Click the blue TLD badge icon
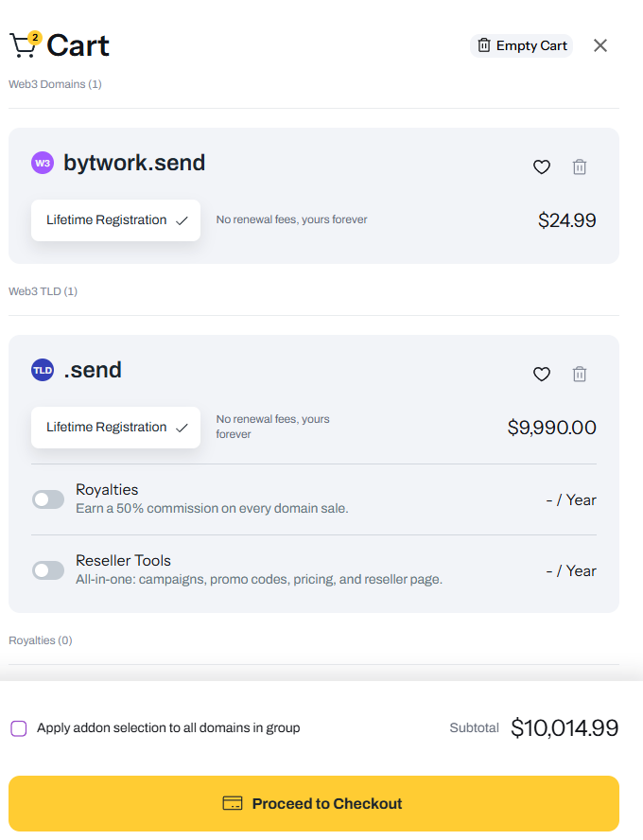 point(43,370)
